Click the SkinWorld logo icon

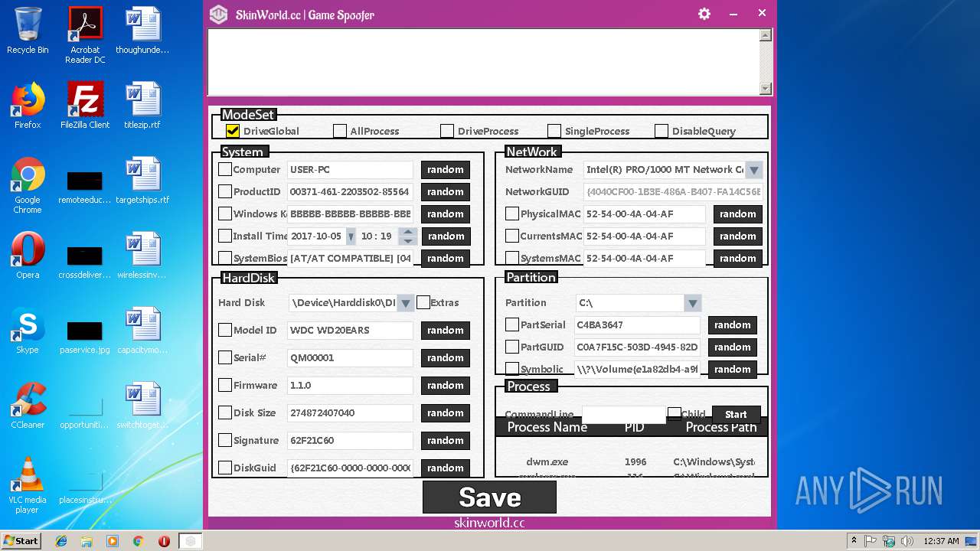[219, 15]
